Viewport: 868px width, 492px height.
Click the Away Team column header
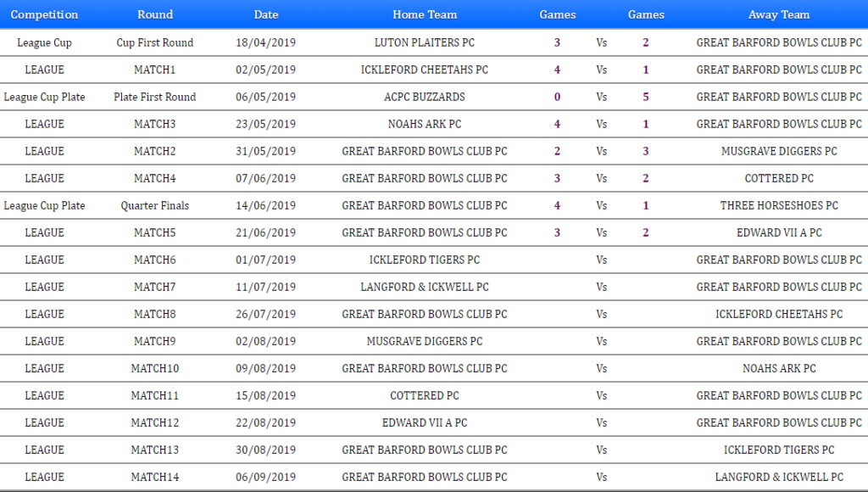click(x=779, y=14)
